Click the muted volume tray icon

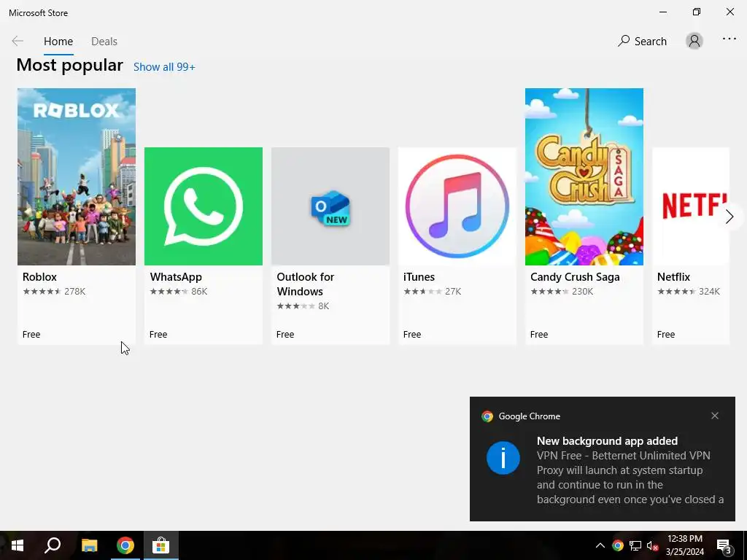(652, 545)
